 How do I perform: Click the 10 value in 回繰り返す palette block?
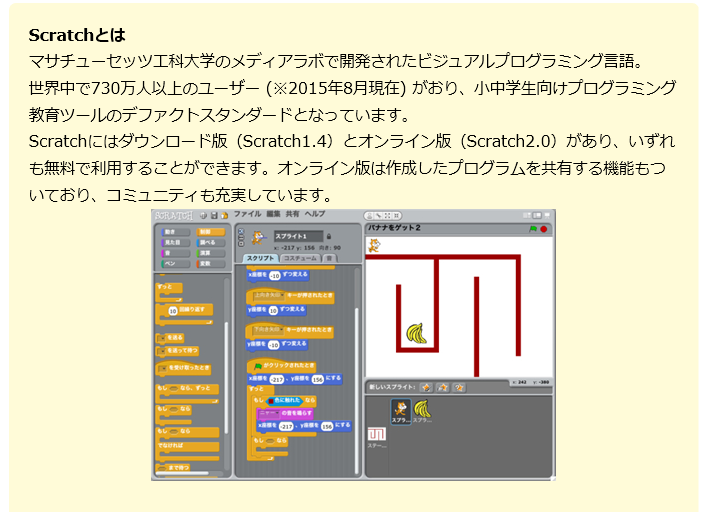click(173, 311)
